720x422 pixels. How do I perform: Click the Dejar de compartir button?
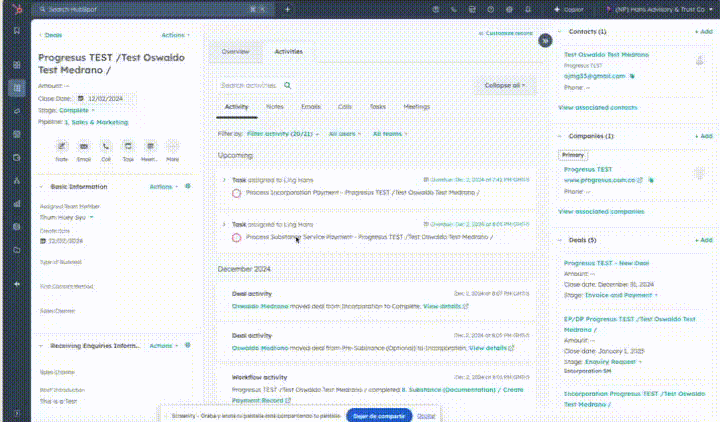378,414
